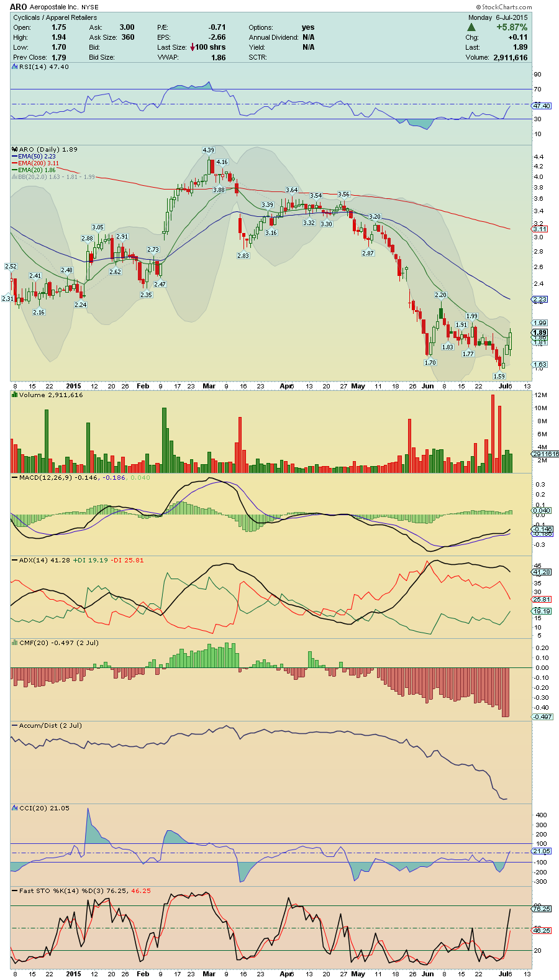The width and height of the screenshot is (559, 980).
Task: Click the StockCharts.com copyright link
Action: [505, 7]
